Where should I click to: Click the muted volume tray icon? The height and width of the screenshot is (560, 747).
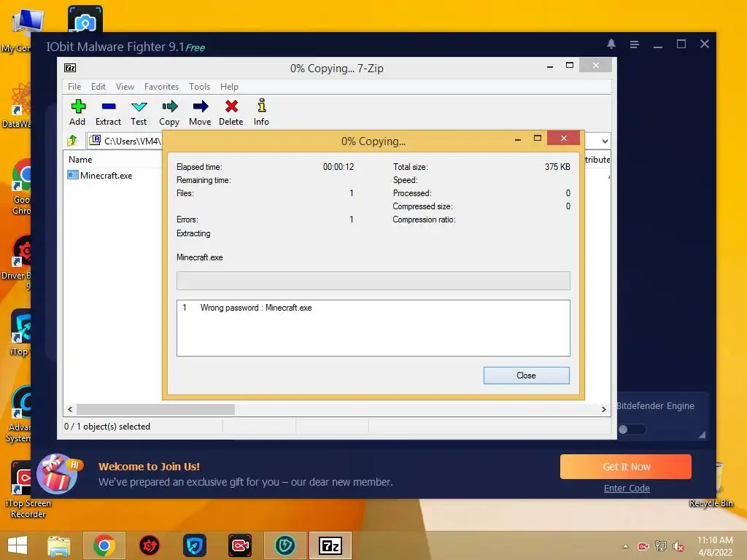point(678,546)
